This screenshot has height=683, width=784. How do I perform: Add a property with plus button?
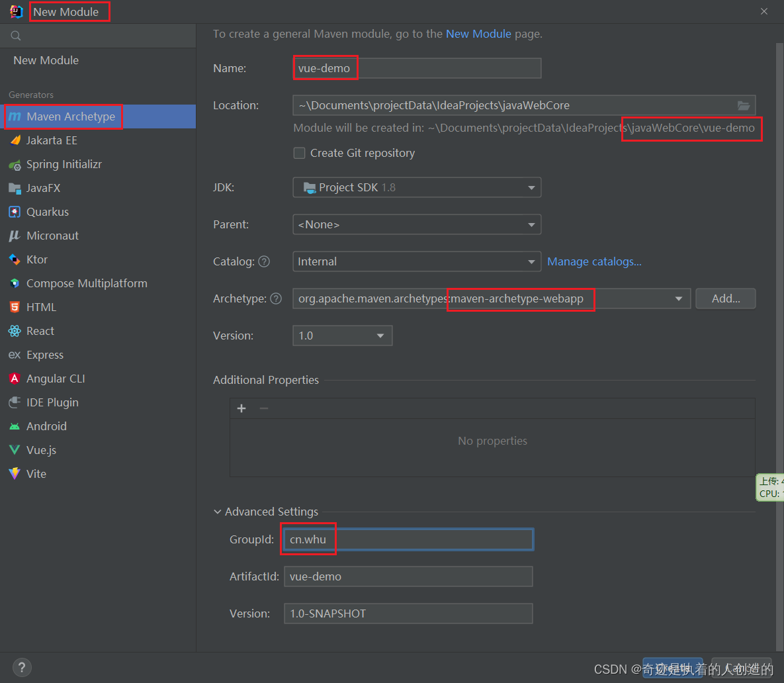coord(241,408)
